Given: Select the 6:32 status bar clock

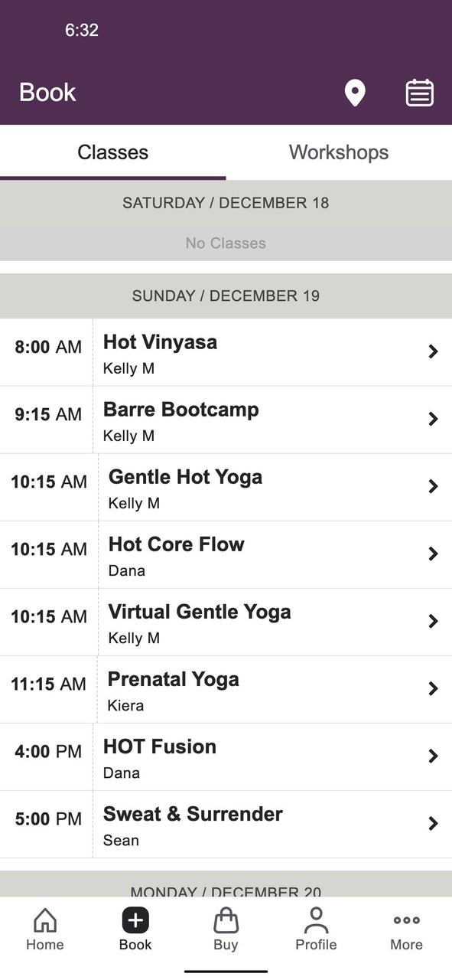Looking at the screenshot, I should tap(83, 30).
